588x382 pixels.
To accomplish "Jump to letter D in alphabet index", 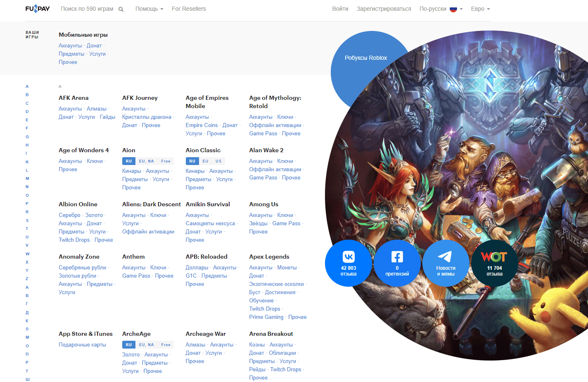I will 27,111.
